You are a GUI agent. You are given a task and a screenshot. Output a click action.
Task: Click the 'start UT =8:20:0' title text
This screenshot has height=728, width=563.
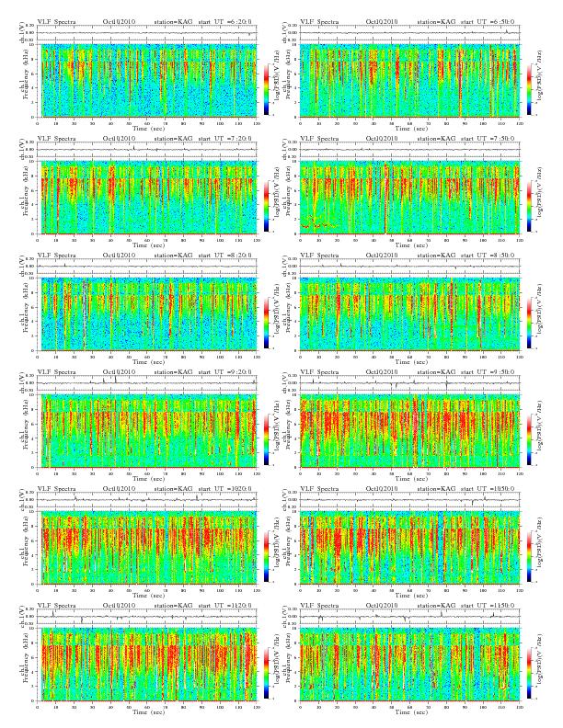tap(225, 256)
